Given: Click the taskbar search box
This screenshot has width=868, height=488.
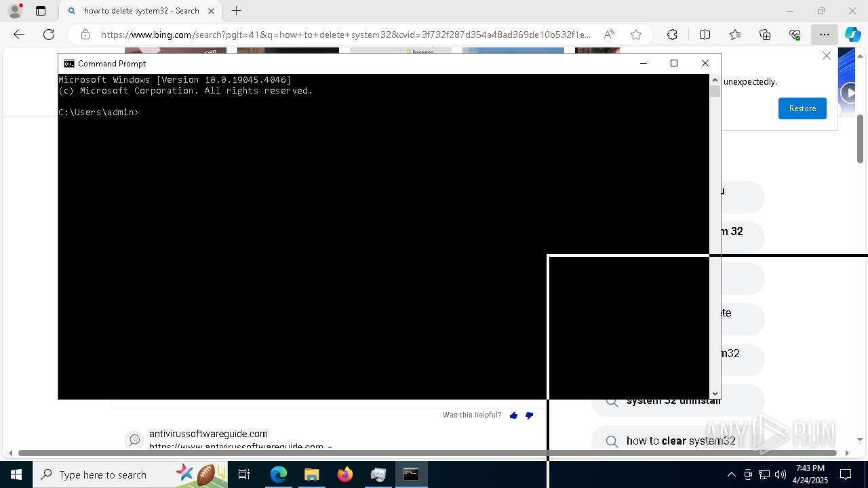Looking at the screenshot, I should point(130,474).
